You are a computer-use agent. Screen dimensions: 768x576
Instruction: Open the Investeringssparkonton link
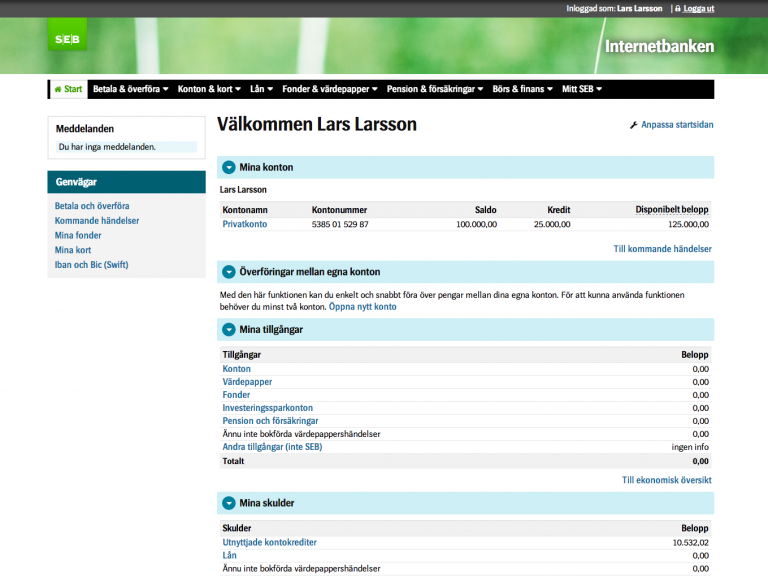(267, 408)
